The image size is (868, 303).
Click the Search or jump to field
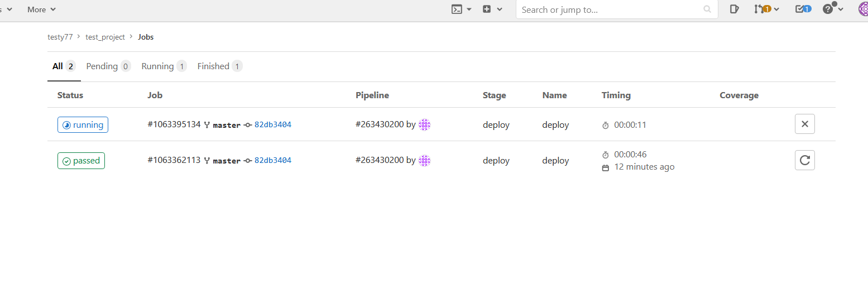(x=611, y=9)
